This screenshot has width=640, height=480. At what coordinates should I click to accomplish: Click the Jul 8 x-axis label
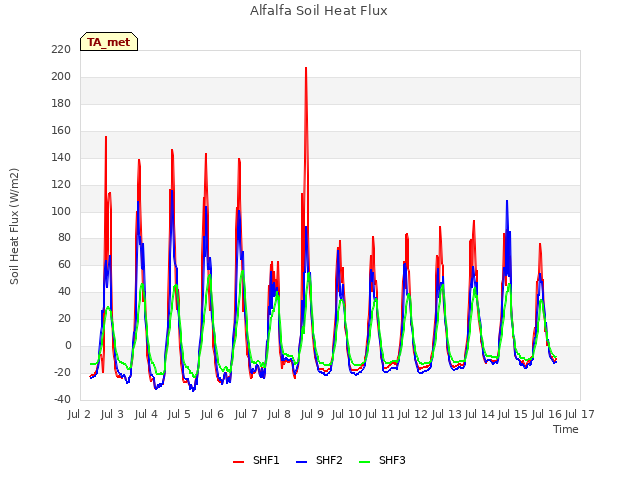click(x=279, y=414)
